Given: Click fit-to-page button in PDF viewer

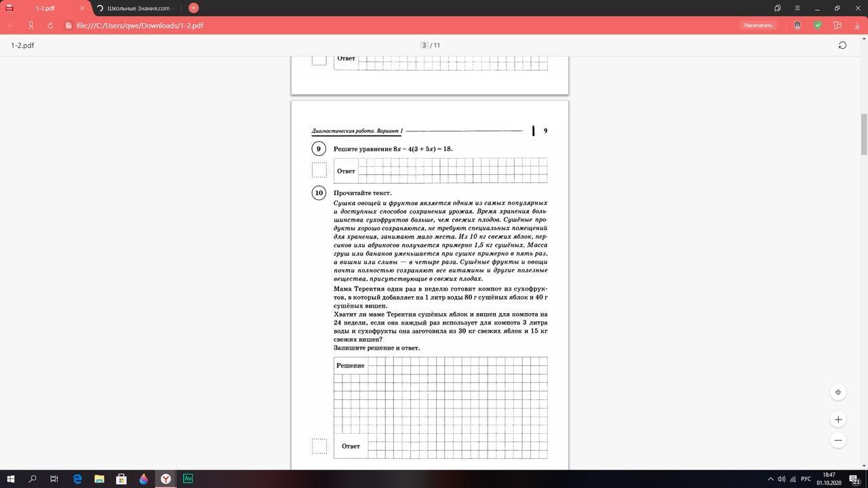Looking at the screenshot, I should [x=838, y=392].
